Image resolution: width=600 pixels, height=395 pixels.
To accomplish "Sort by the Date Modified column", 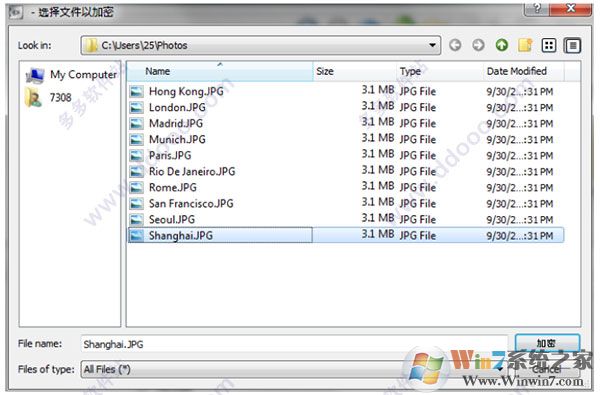I will point(523,71).
